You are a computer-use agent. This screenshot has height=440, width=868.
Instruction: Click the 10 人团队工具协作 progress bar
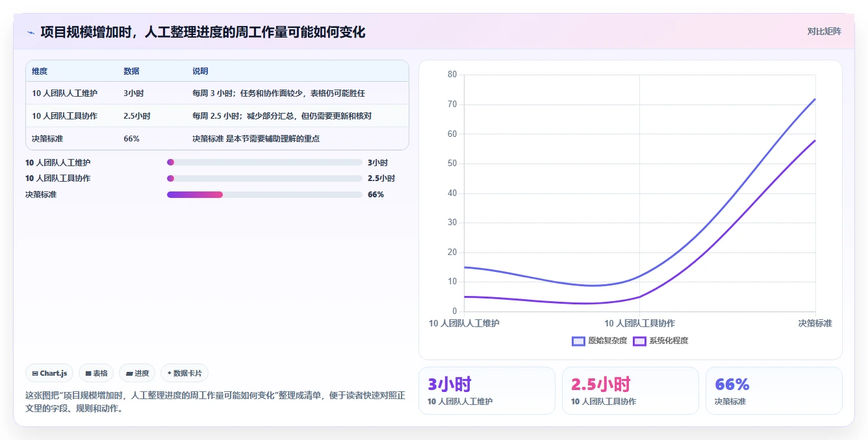pos(264,178)
